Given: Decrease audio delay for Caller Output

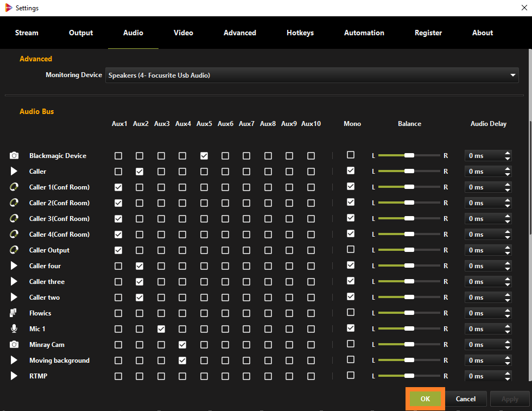Looking at the screenshot, I should pyautogui.click(x=507, y=253).
